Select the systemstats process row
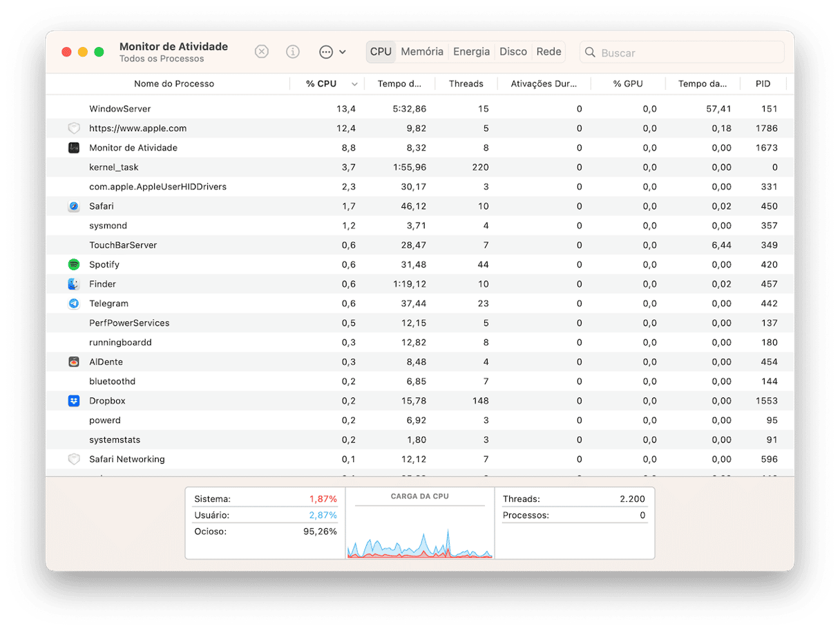This screenshot has width=840, height=631. tap(420, 440)
